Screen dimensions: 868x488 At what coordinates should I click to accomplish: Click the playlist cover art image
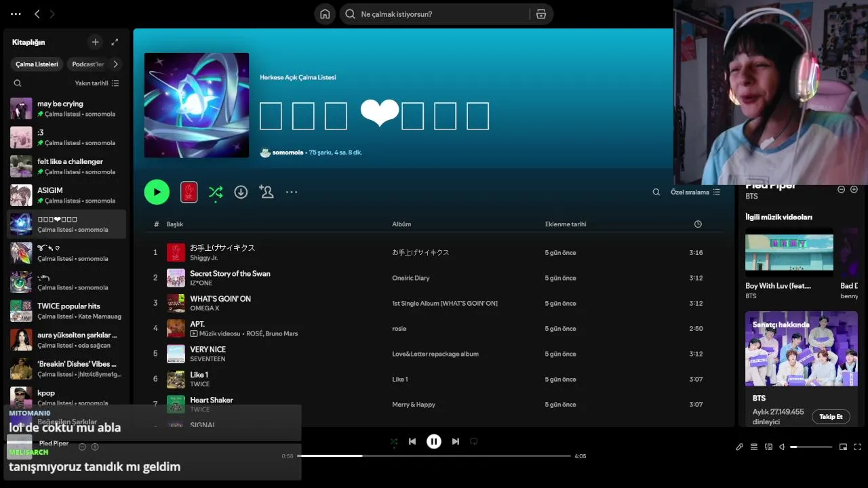[x=197, y=105]
